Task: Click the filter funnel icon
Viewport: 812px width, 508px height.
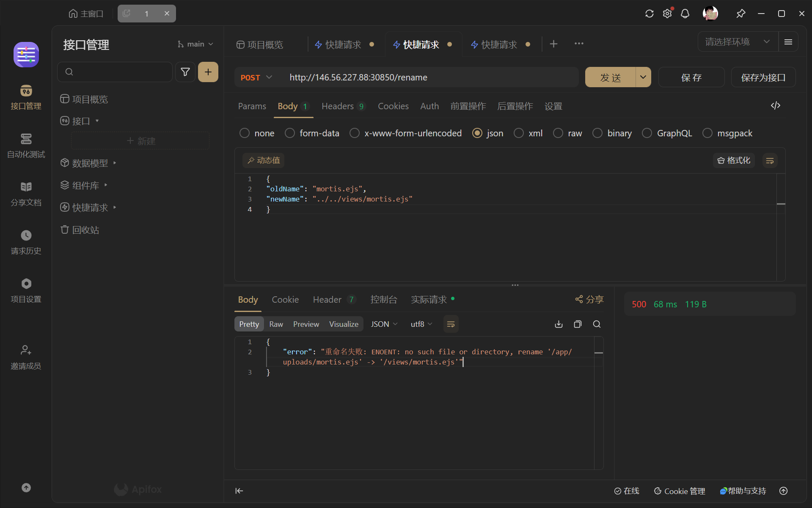Action: tap(185, 72)
